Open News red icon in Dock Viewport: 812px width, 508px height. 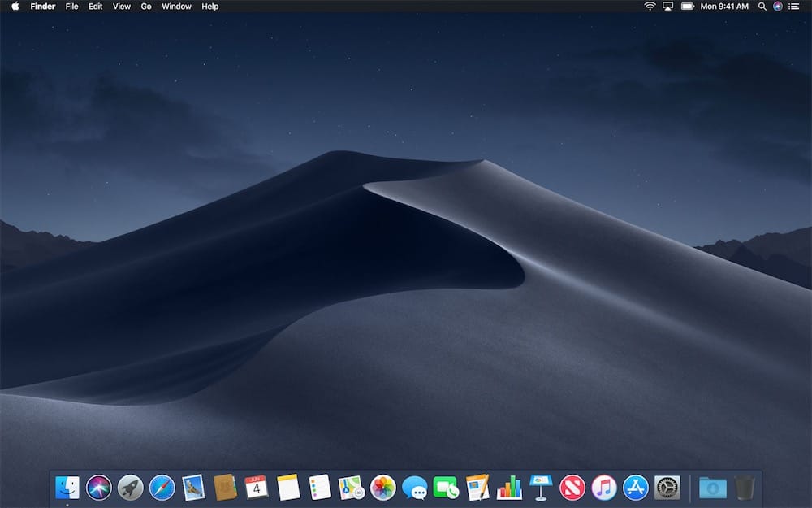coord(572,487)
